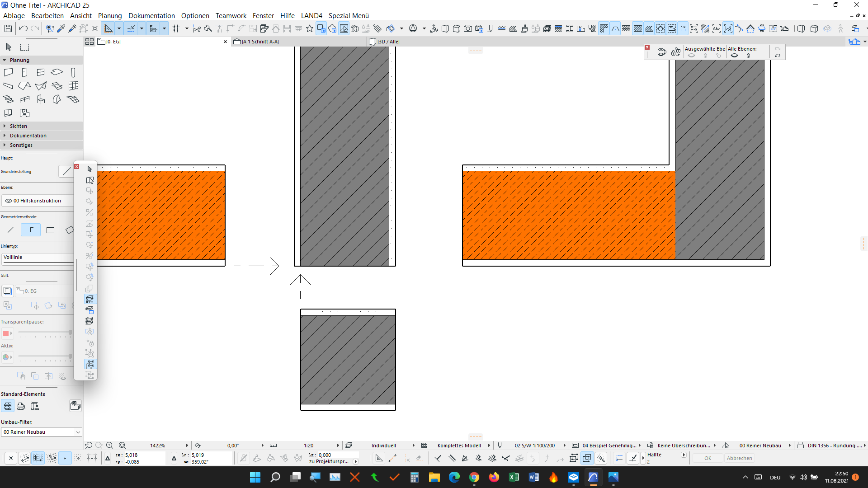Open the Dokumentation menu

tap(151, 15)
